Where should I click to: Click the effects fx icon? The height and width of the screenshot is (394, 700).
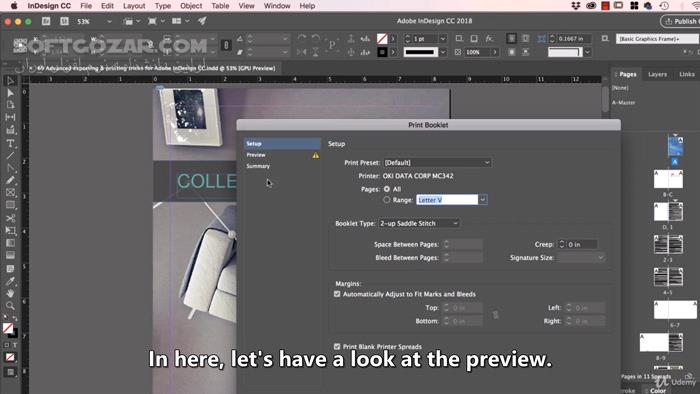point(489,39)
